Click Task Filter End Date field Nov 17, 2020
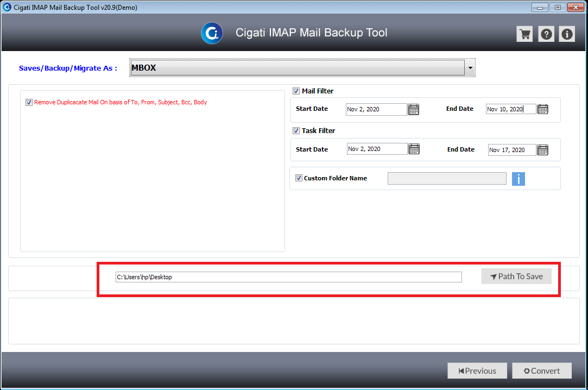The image size is (588, 390). click(x=512, y=150)
